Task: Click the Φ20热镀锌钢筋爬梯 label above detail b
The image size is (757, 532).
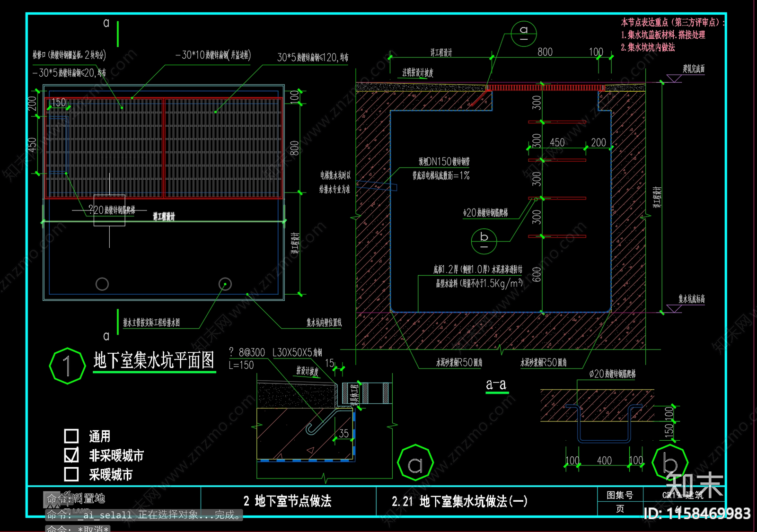Action: 612,374
